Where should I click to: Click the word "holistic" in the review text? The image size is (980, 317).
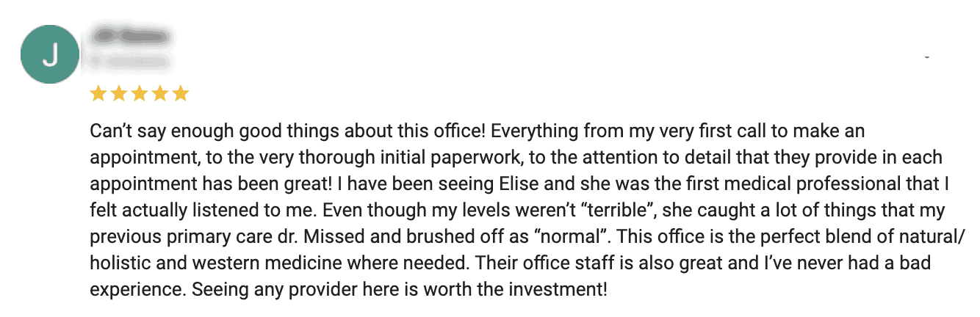[115, 263]
